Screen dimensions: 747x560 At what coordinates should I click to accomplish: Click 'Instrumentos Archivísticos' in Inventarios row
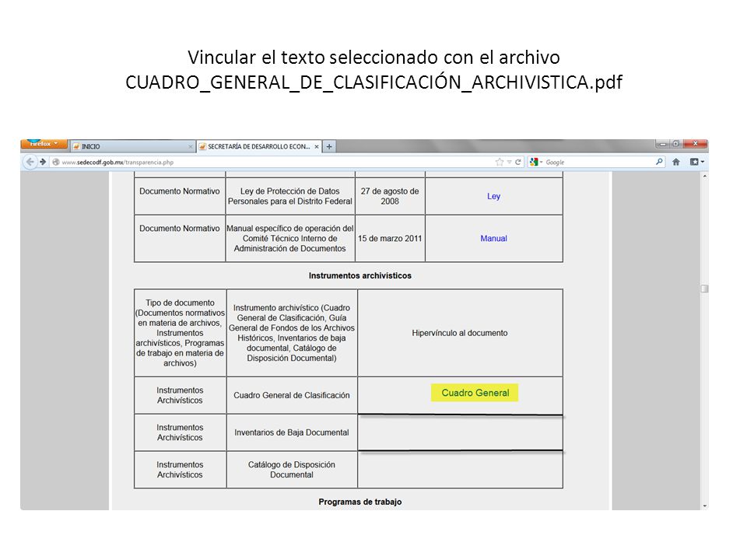click(180, 432)
